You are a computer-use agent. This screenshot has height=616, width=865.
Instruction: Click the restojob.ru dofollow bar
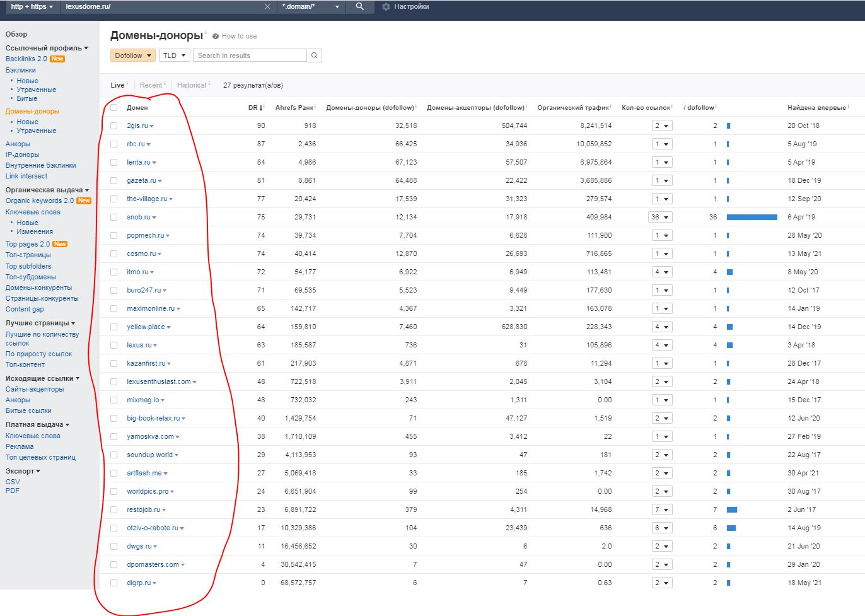(x=731, y=509)
